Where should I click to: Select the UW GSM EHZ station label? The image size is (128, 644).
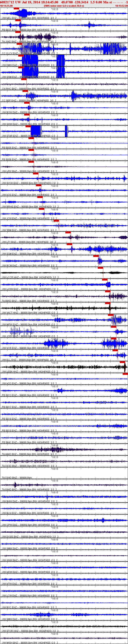pos(29,77)
